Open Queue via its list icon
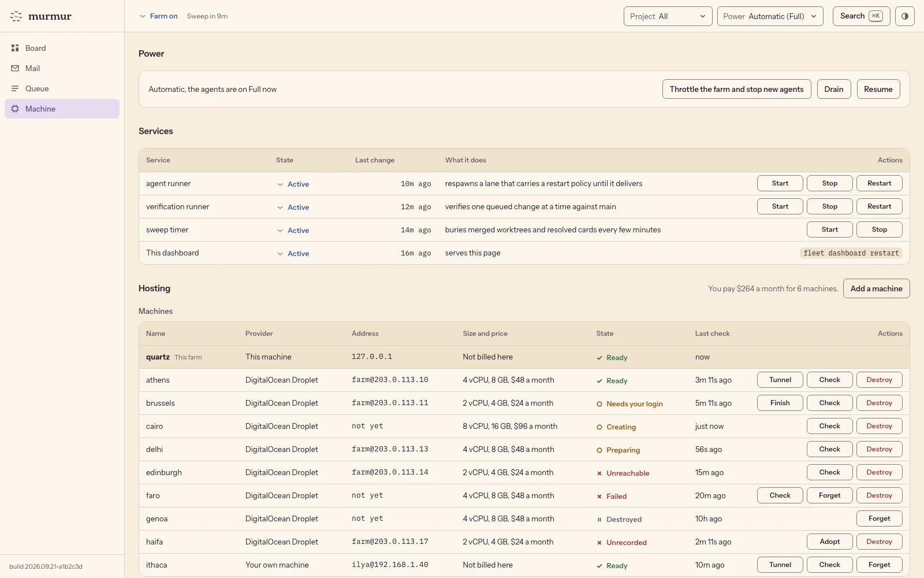Screen dimensions: 924x578 point(15,88)
